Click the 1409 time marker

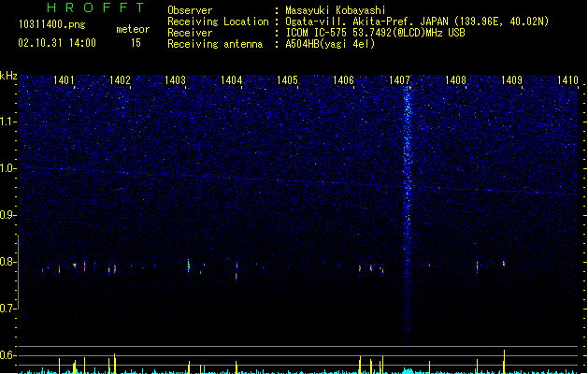[x=511, y=80]
